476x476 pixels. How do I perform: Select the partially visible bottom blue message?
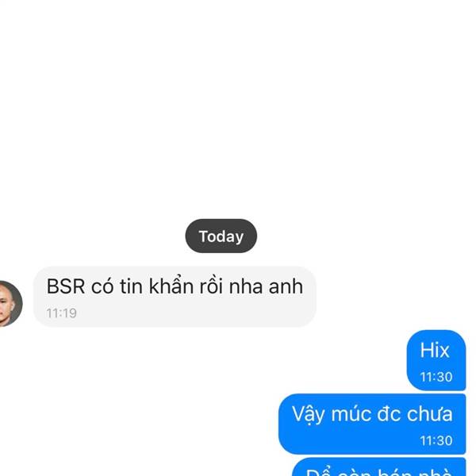tap(379, 467)
